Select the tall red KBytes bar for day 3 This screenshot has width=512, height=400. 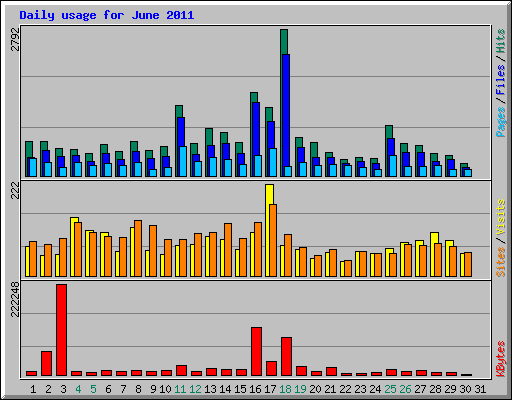click(x=61, y=330)
